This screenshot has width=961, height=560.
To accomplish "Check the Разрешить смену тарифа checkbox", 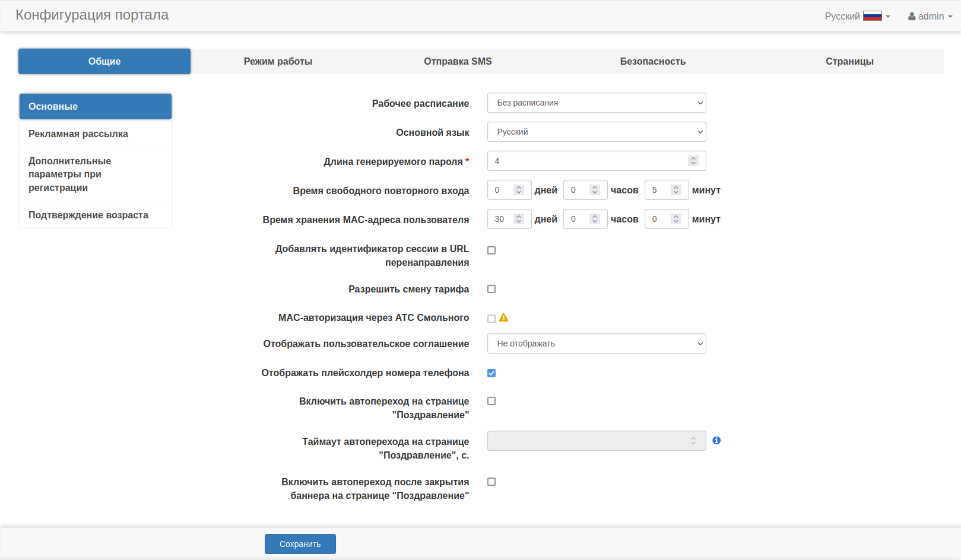I will click(x=491, y=289).
